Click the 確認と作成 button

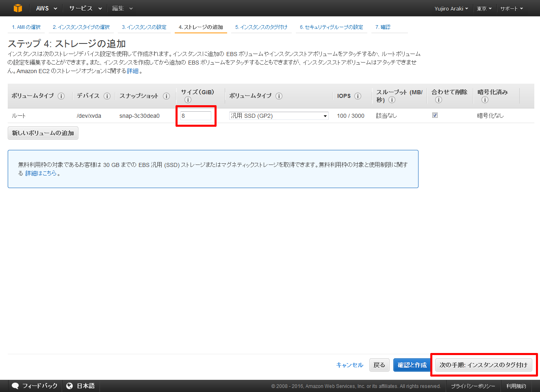pos(412,365)
